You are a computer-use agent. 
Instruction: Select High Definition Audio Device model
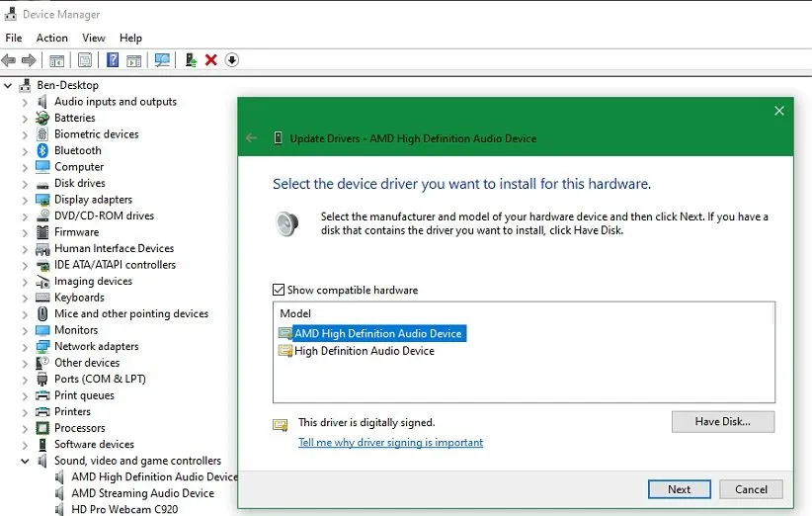point(364,351)
